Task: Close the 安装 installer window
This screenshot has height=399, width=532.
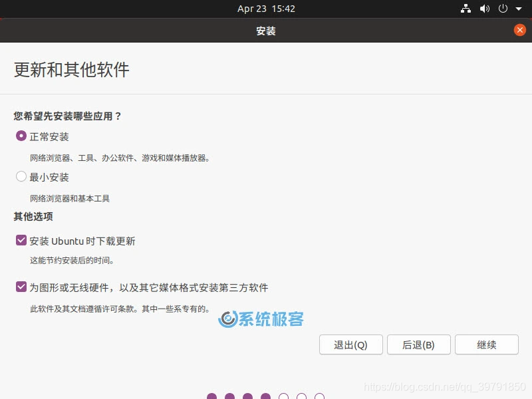Action: tap(519, 30)
